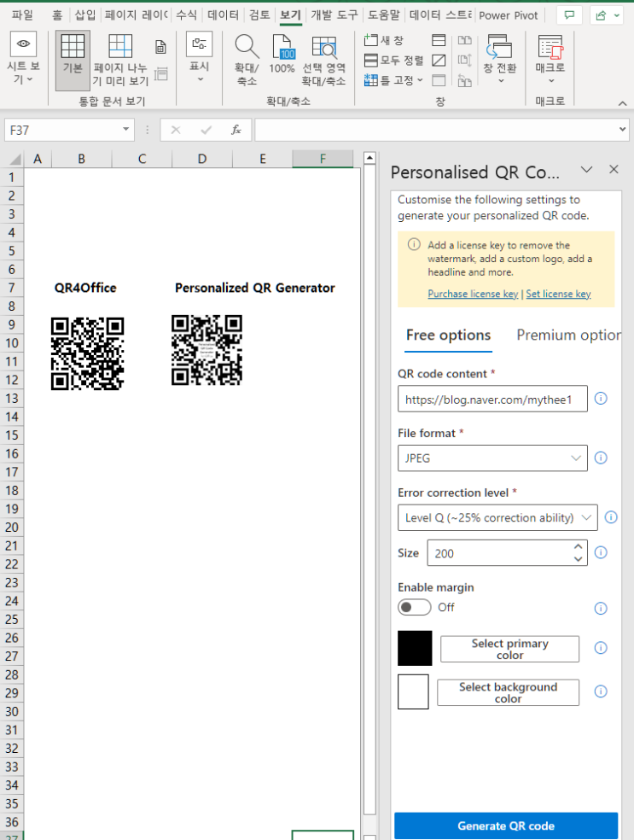634x840 pixels.
Task: Click the info icon beside Enable margin
Action: point(601,609)
